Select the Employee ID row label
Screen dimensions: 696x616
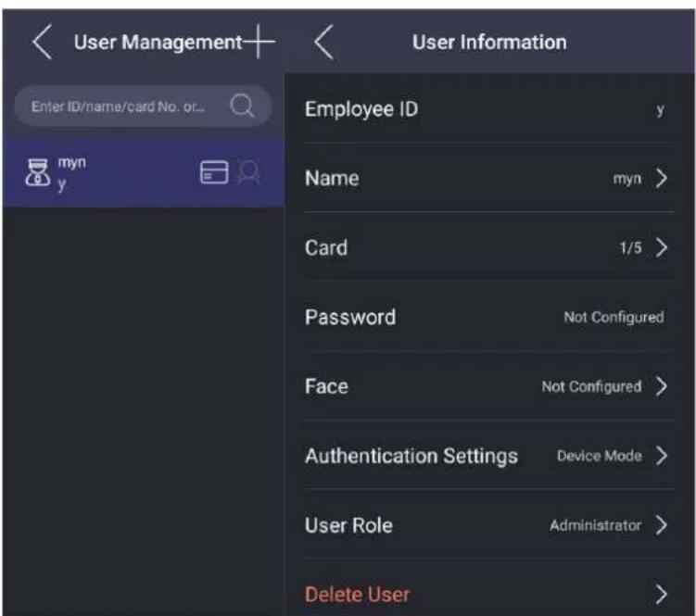pos(361,109)
